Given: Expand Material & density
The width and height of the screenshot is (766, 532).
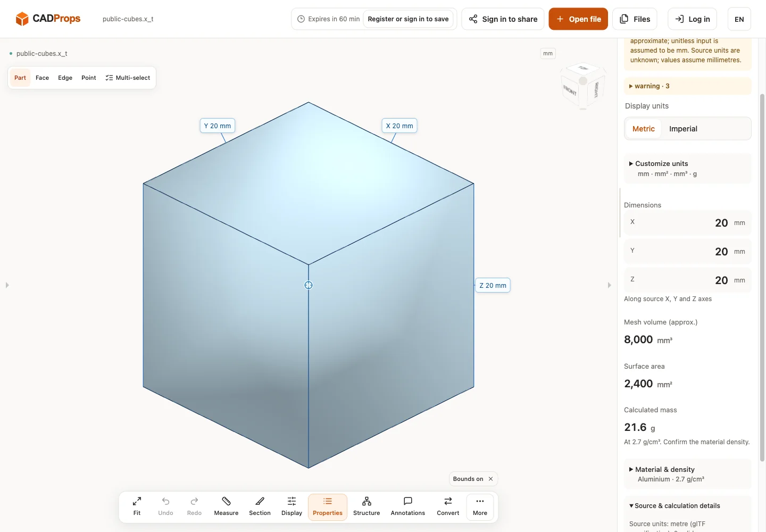Looking at the screenshot, I should (x=688, y=474).
